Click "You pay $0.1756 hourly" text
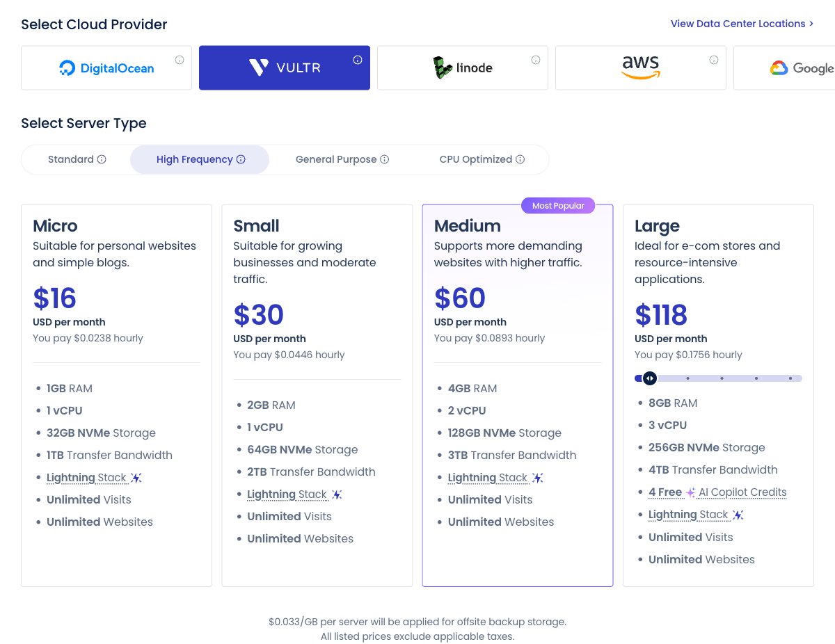Image resolution: width=835 pixels, height=644 pixels. (x=688, y=355)
